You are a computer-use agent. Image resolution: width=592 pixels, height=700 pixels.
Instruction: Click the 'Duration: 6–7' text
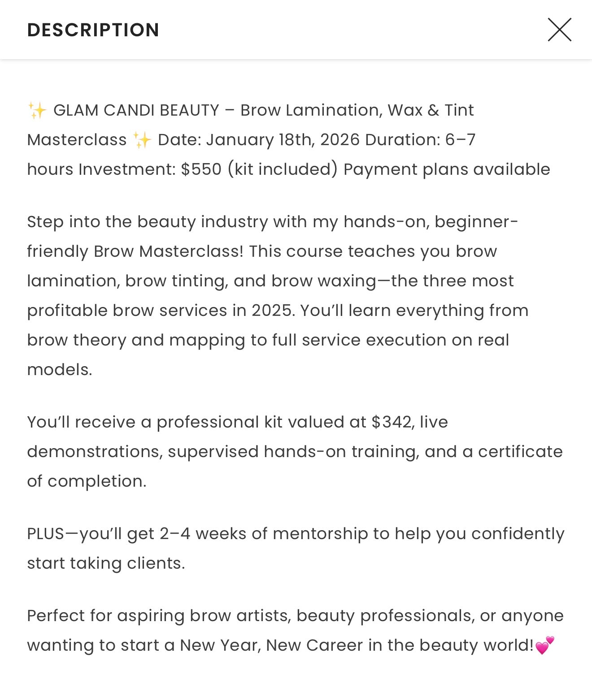[x=420, y=140]
